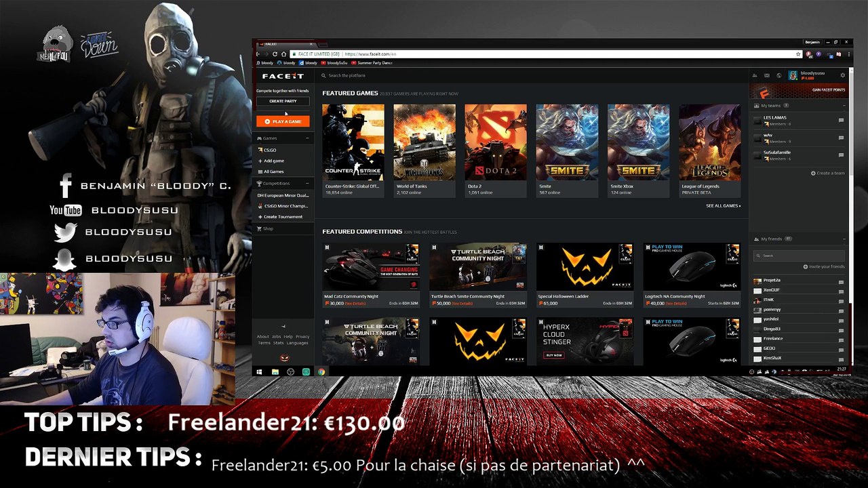Collapse the My teams panel
Viewport: 868px width, 488px height.
pyautogui.click(x=844, y=106)
